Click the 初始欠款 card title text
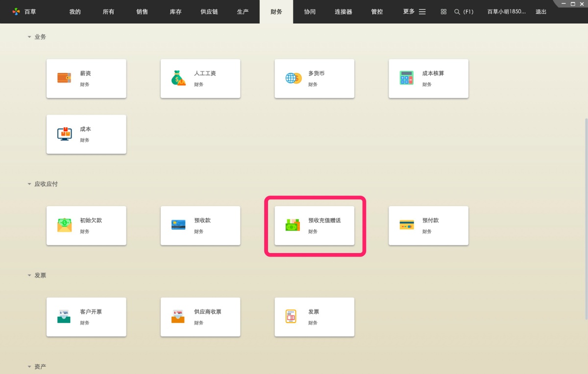588x374 pixels. [x=91, y=220]
